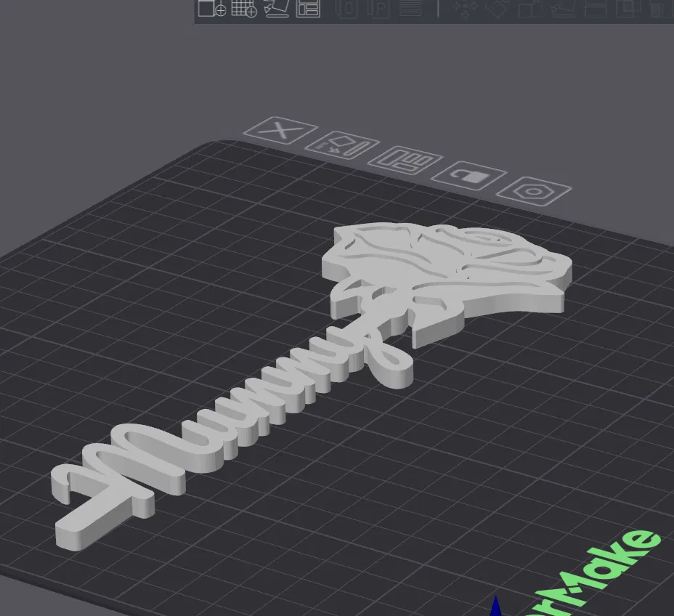This screenshot has height=616, width=674.
Task: Auto orient objects on this plate
Action: point(342,145)
